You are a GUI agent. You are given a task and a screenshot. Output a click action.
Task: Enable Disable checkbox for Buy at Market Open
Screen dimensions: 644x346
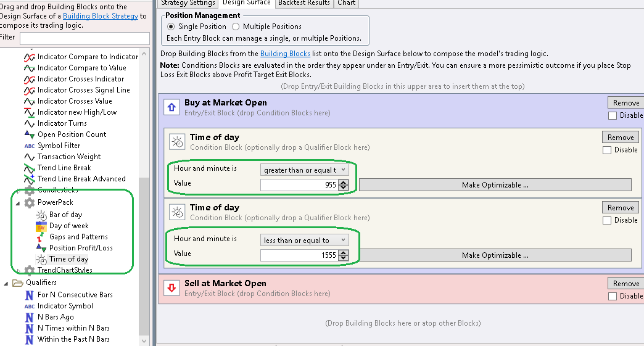(613, 115)
